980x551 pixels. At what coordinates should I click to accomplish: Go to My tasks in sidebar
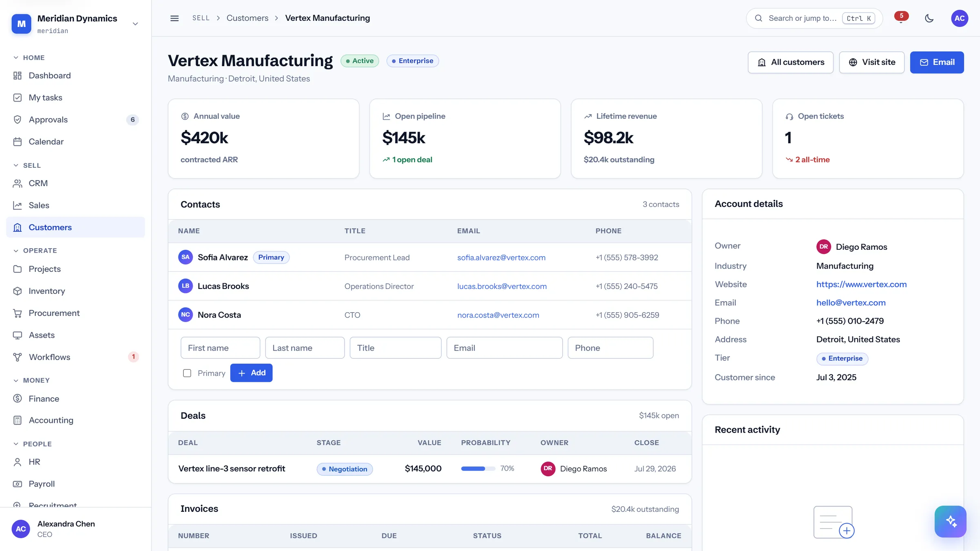click(76, 98)
